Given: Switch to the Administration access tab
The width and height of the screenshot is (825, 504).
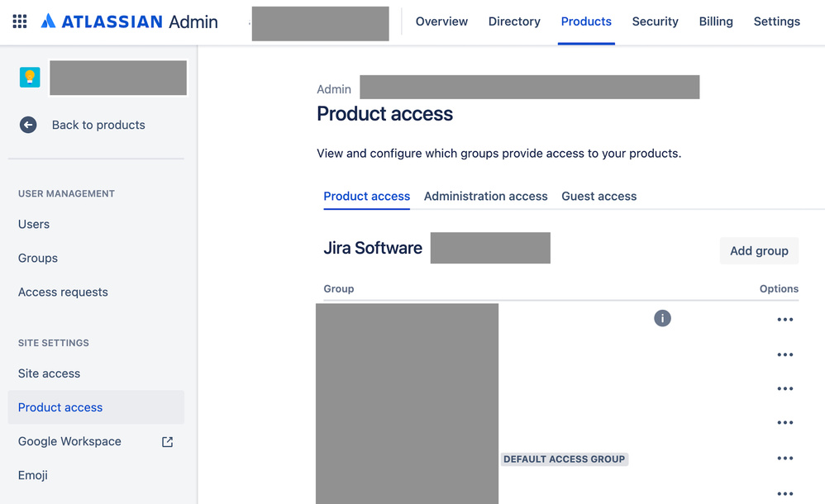Looking at the screenshot, I should click(485, 197).
